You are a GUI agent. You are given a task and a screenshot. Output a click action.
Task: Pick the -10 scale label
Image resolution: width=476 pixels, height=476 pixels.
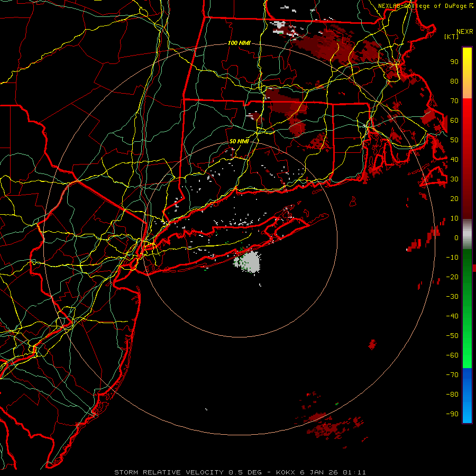pos(452,258)
